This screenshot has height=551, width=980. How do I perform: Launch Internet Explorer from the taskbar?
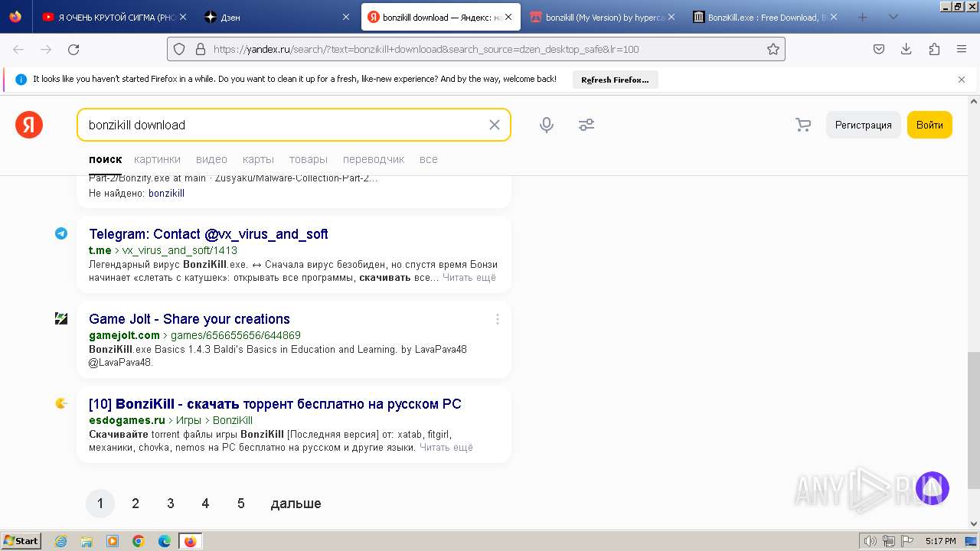pyautogui.click(x=61, y=541)
